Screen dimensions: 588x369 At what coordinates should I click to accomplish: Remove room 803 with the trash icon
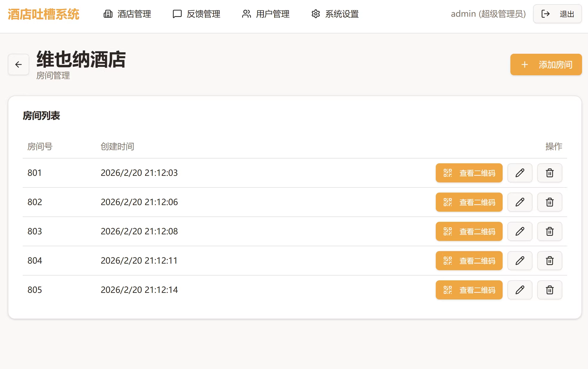[549, 231]
